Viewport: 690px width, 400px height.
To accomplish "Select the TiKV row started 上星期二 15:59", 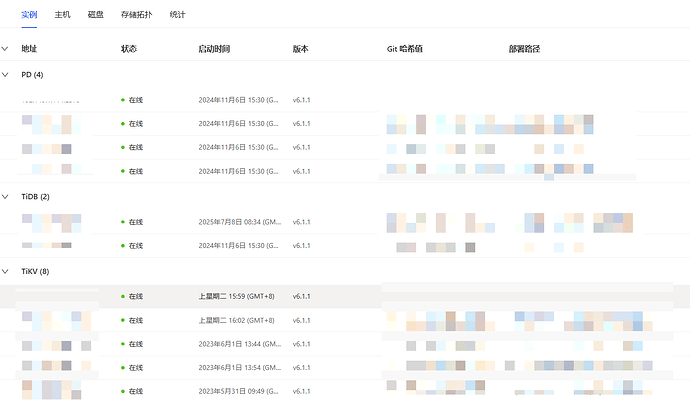I will [x=345, y=297].
